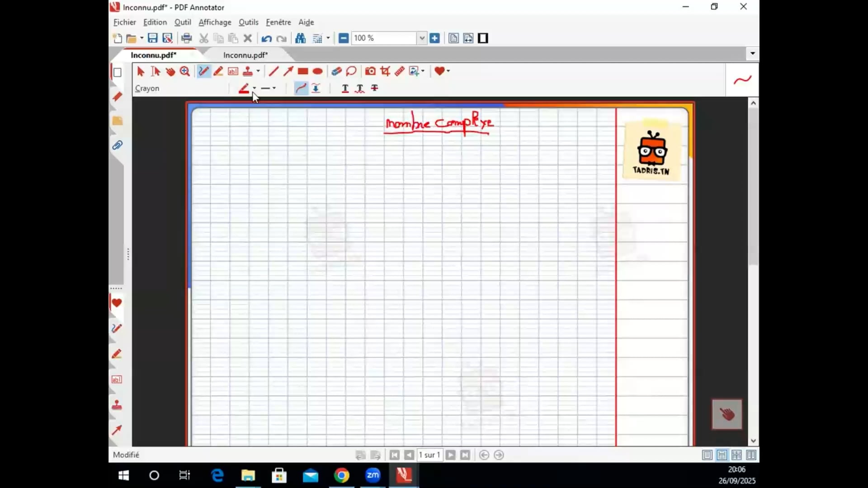868x488 pixels.
Task: Switch to the second Inconnu.pdf tab
Action: pyautogui.click(x=245, y=55)
